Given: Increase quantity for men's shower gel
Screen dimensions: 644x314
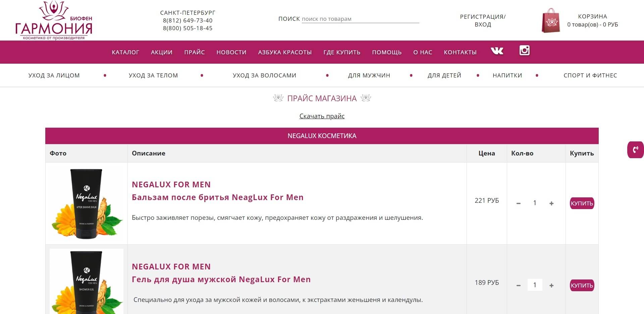Looking at the screenshot, I should [x=551, y=286].
